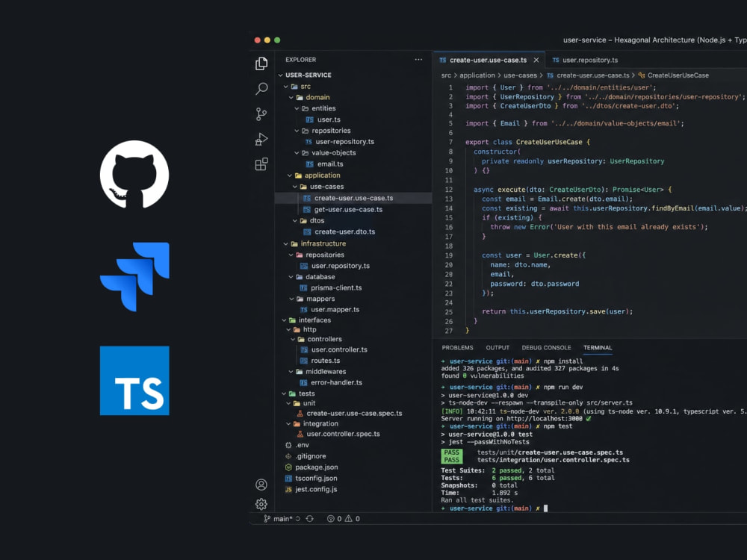Click the Explorer more actions ellipsis
747x560 pixels.
(418, 60)
